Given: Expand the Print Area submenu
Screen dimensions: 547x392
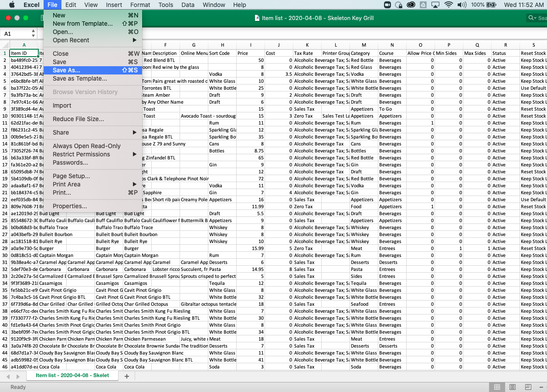Looking at the screenshot, I should [x=93, y=184].
